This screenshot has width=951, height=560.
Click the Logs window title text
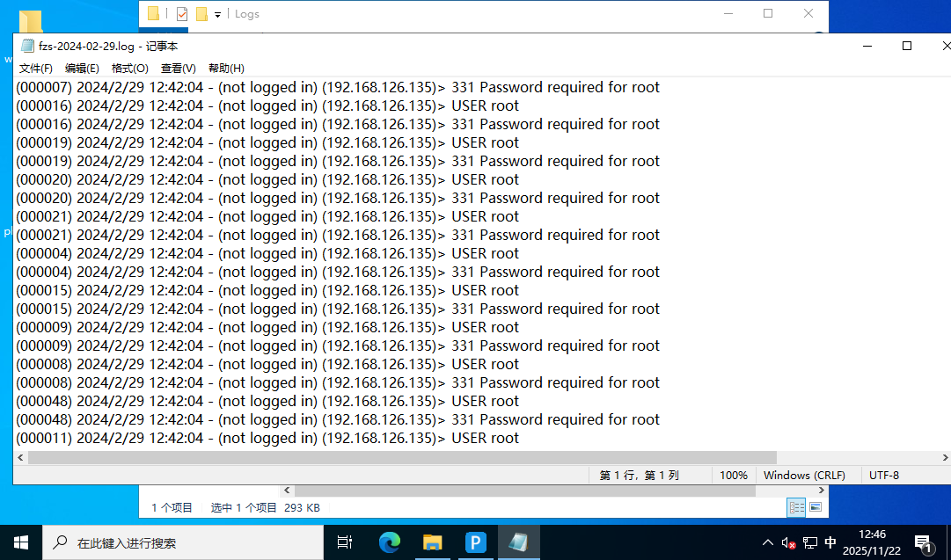(247, 14)
